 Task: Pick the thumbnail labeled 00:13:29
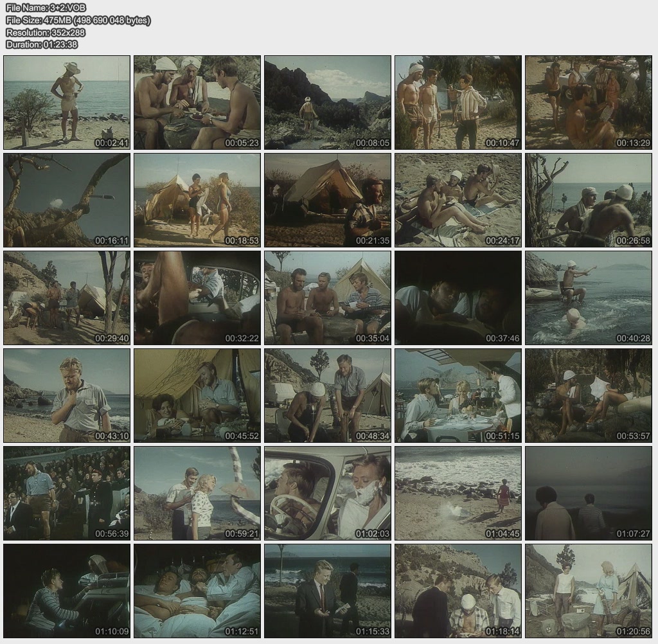tap(589, 102)
